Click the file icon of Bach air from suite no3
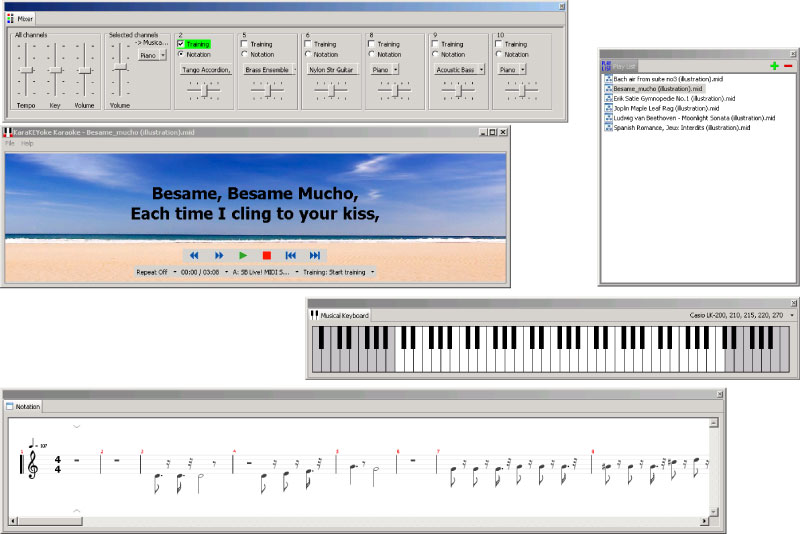 pos(608,79)
